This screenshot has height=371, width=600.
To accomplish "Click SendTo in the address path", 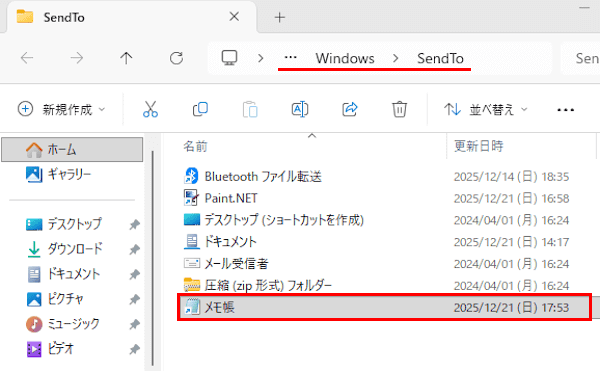I will (440, 59).
